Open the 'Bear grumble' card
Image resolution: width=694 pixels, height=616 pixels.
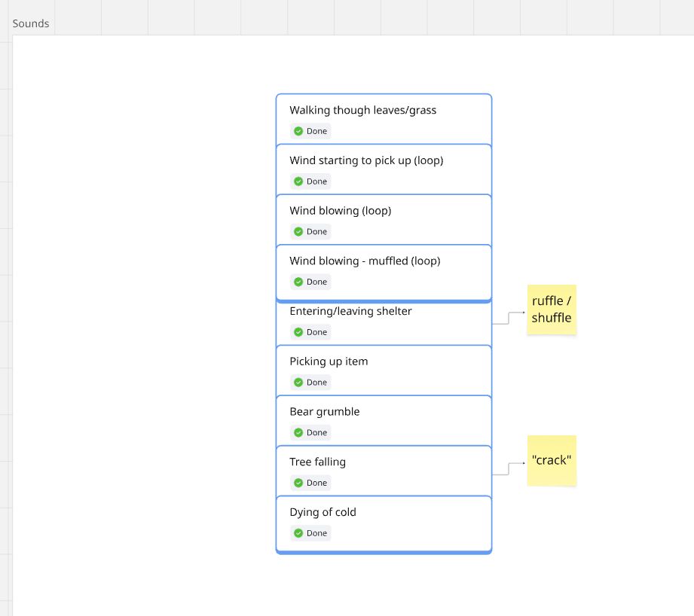(384, 421)
